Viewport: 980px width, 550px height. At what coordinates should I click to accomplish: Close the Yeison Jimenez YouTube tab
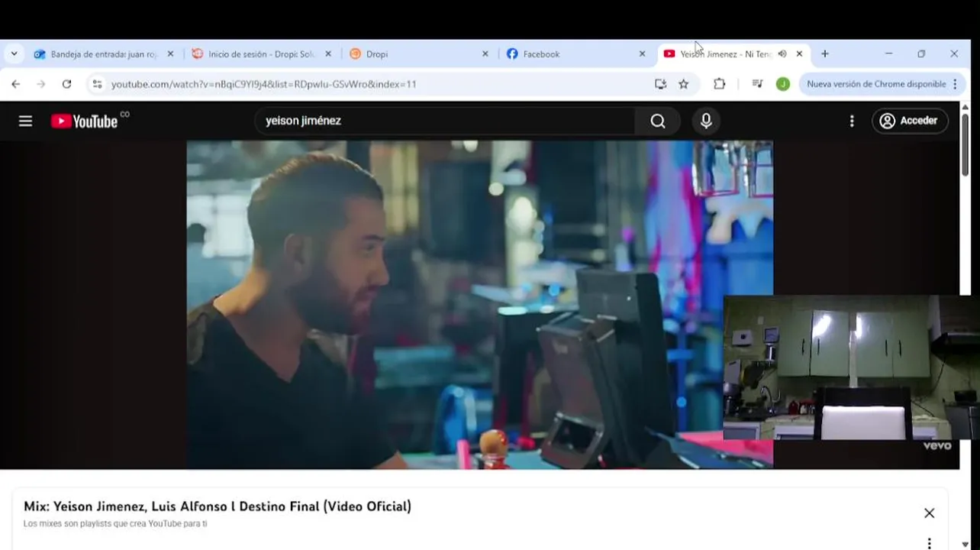click(x=799, y=54)
